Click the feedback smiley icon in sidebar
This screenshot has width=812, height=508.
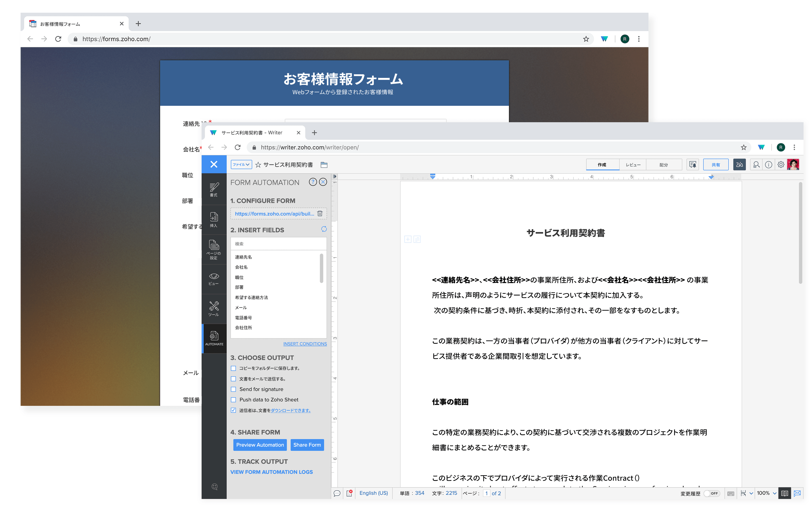[x=214, y=487]
